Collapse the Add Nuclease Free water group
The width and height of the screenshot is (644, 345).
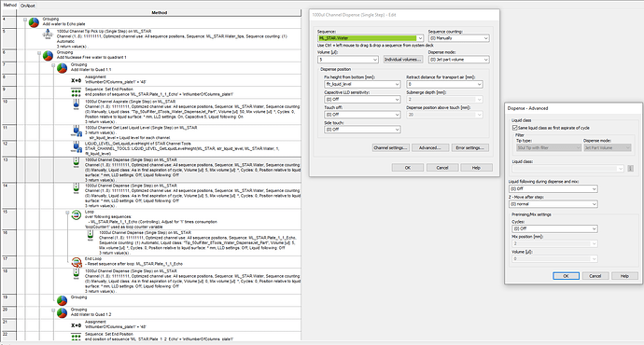point(39,53)
